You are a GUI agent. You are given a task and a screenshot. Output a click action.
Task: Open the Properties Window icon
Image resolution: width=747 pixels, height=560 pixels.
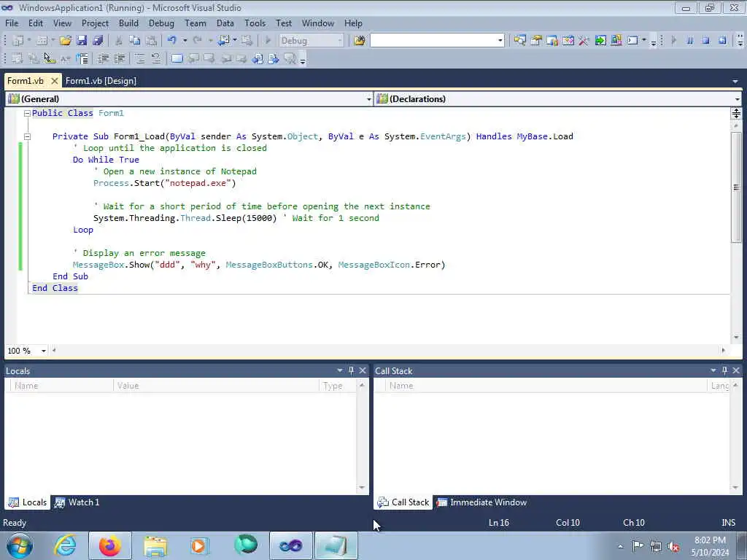[536, 41]
